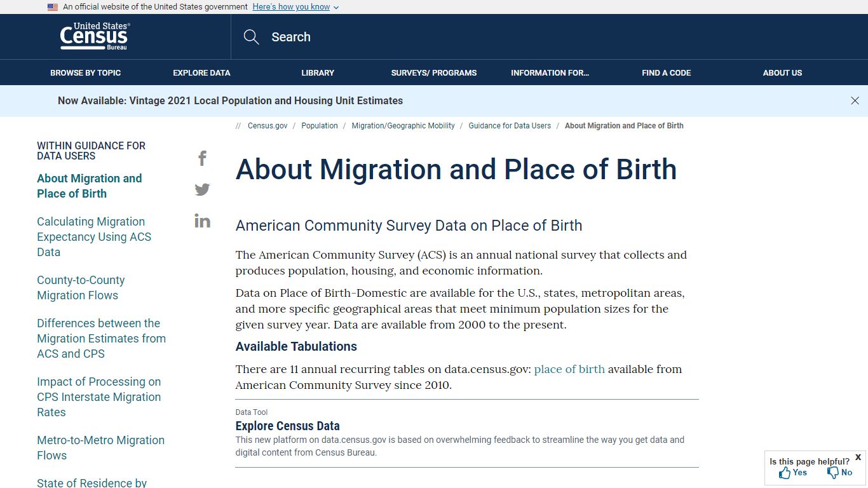Click thumbs-down No helpful icon
868x488 pixels.
[x=833, y=473]
